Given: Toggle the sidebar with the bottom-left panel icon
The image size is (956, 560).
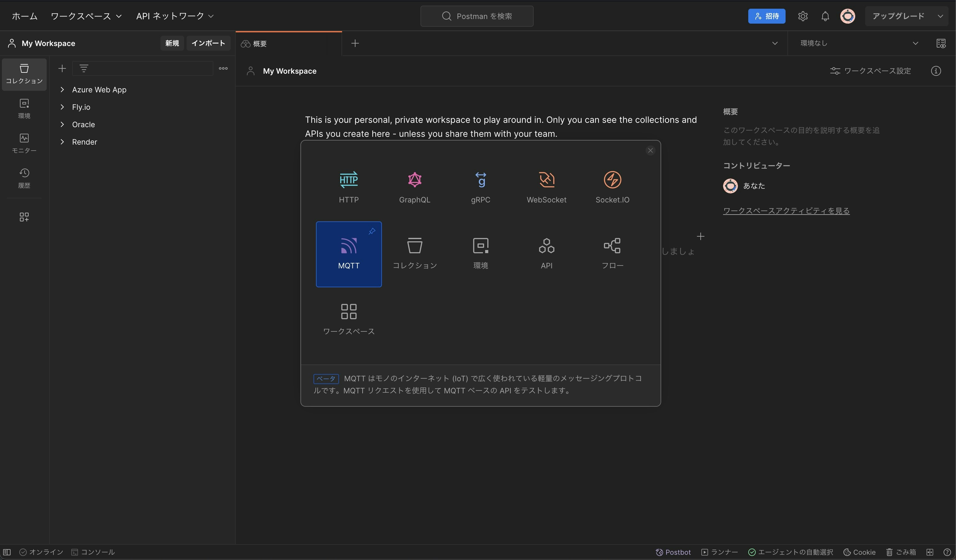Looking at the screenshot, I should pyautogui.click(x=7, y=552).
